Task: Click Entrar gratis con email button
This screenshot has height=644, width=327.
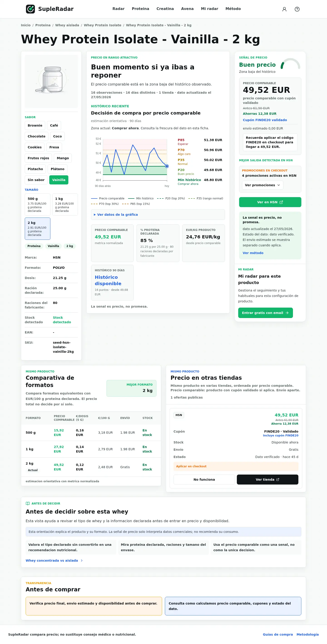Action: [265, 313]
